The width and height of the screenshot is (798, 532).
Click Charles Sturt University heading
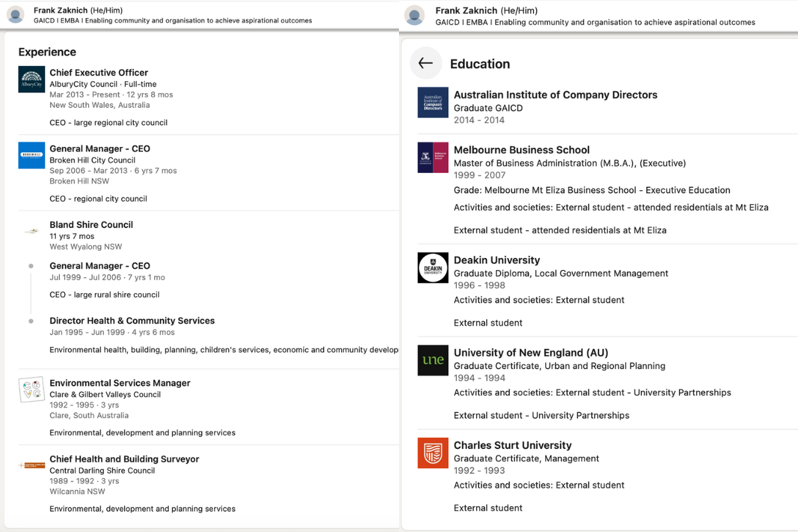coord(512,446)
